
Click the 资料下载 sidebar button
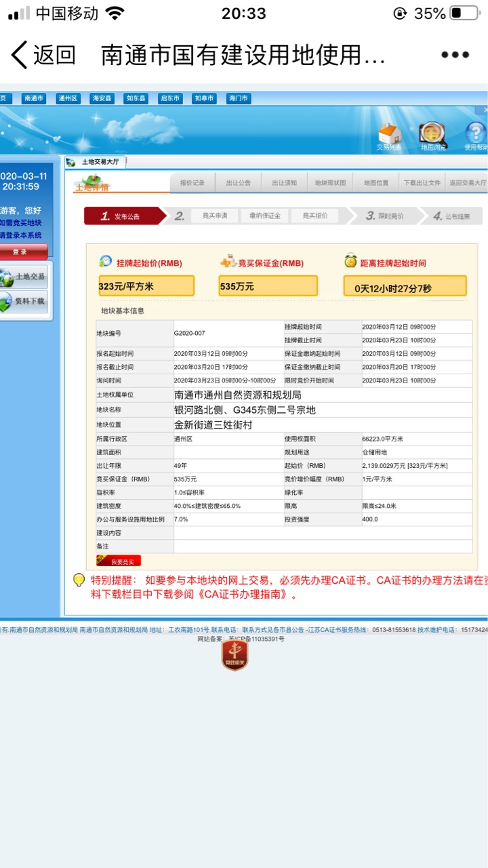(x=24, y=301)
